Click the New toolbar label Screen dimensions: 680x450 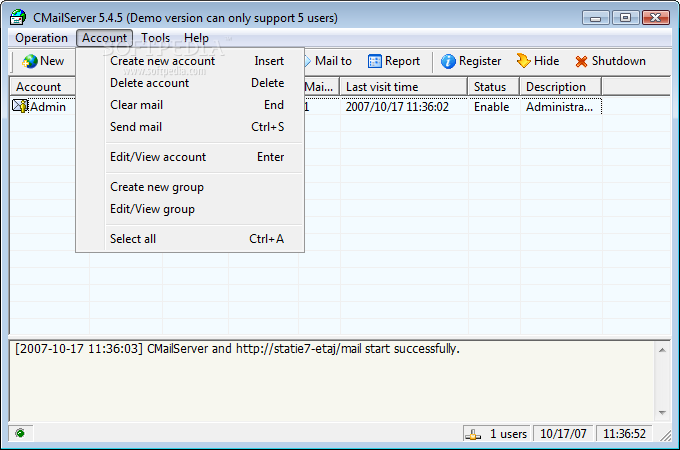(x=52, y=61)
